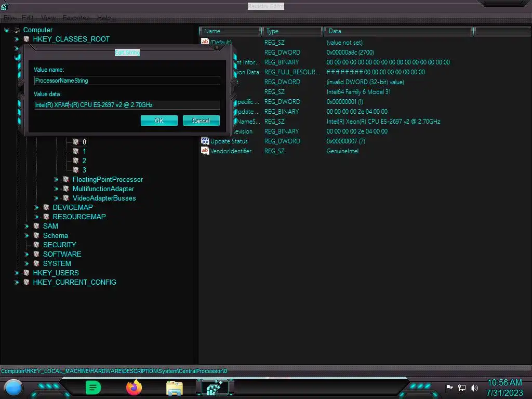Click the OK button in Edit String dialog
Viewport: 532px width, 399px height.
[159, 121]
